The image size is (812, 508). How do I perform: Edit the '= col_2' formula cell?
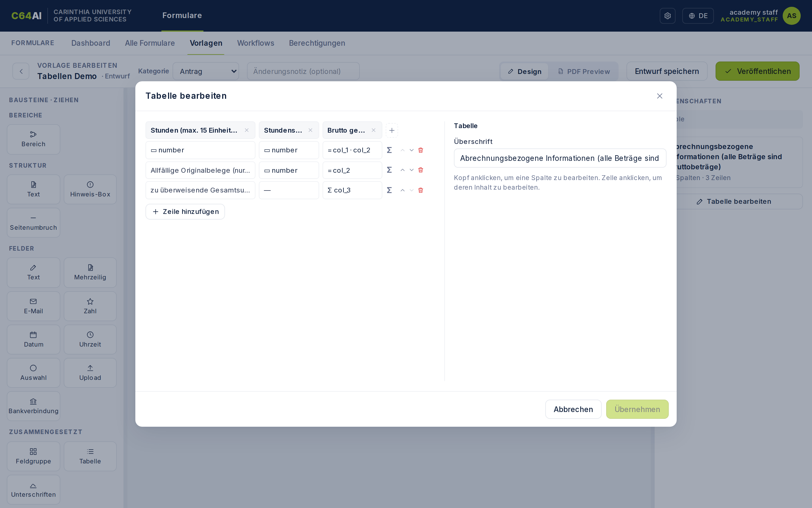(x=352, y=170)
